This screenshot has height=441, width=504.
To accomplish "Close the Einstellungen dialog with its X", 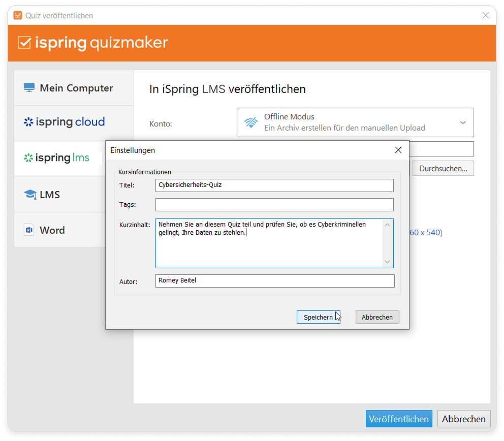I will click(x=398, y=149).
